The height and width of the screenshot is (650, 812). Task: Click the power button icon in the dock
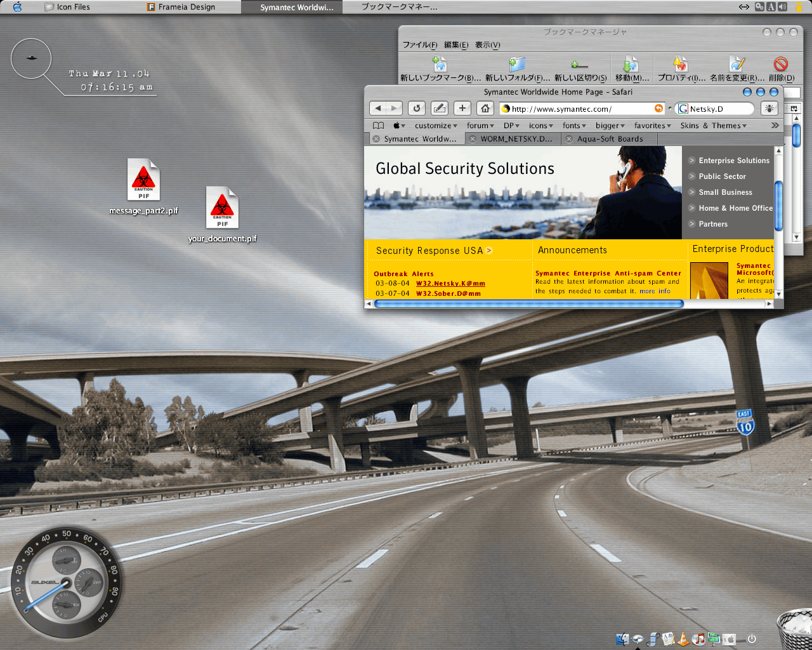click(x=752, y=639)
